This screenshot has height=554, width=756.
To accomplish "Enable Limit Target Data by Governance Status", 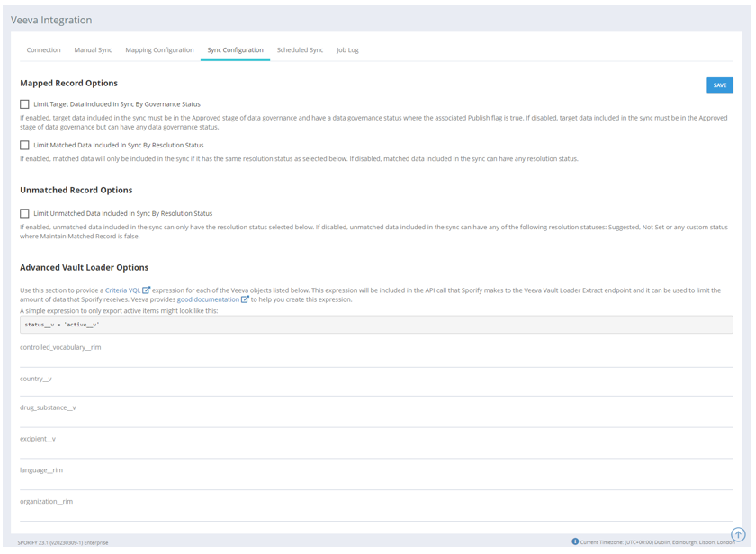I will click(x=24, y=104).
